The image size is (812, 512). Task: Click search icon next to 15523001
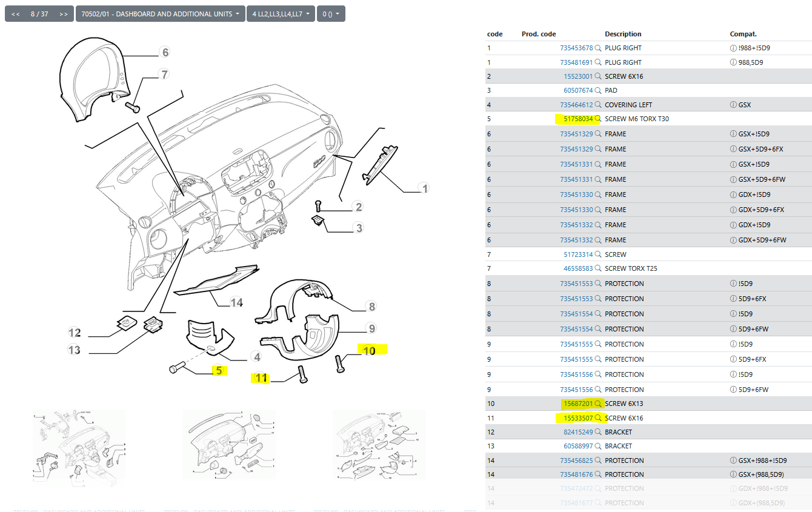click(597, 76)
